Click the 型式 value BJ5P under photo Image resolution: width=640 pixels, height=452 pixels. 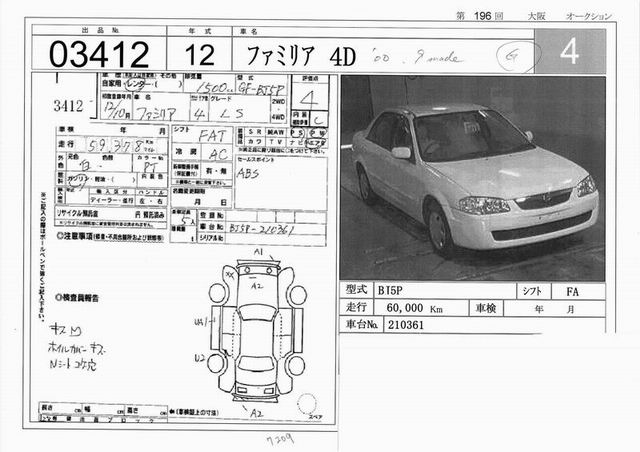pyautogui.click(x=390, y=291)
